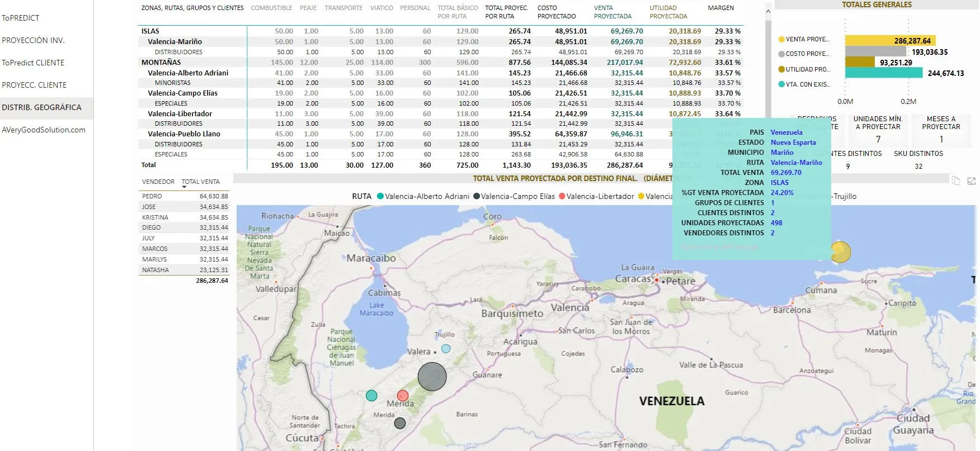The height and width of the screenshot is (451, 980).
Task: Copy the map visual with the copy icon
Action: pos(956,181)
